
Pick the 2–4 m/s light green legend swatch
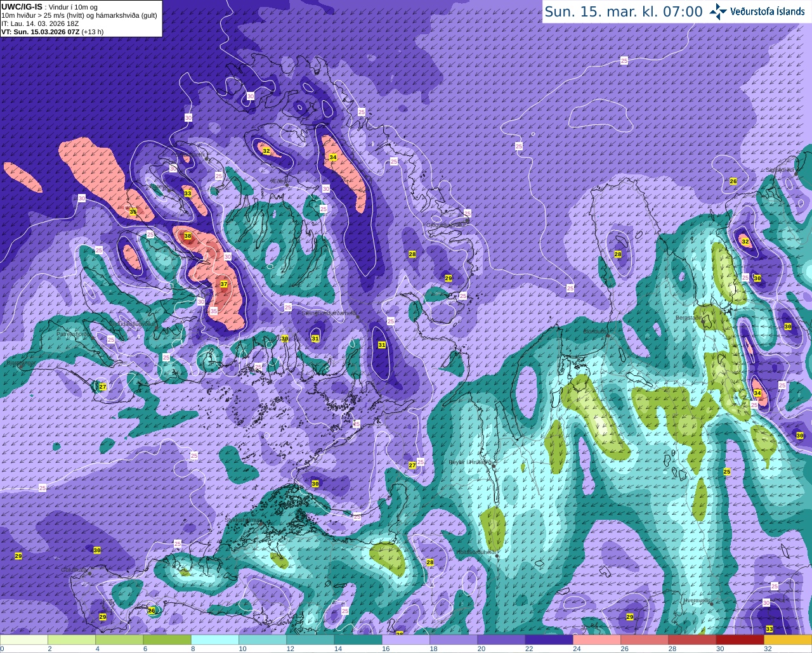tap(72, 640)
